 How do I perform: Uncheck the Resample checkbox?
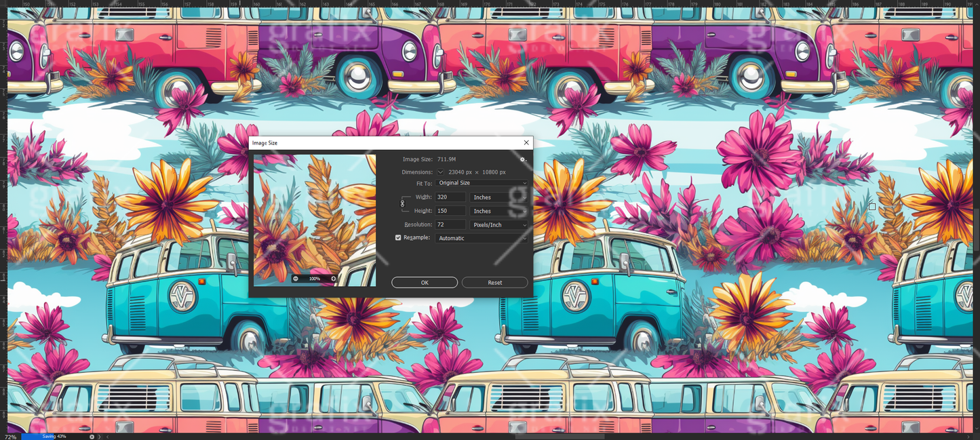point(398,238)
